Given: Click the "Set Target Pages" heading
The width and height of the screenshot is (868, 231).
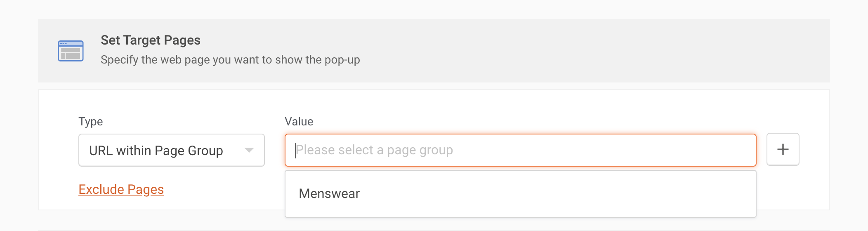Looking at the screenshot, I should (x=150, y=40).
